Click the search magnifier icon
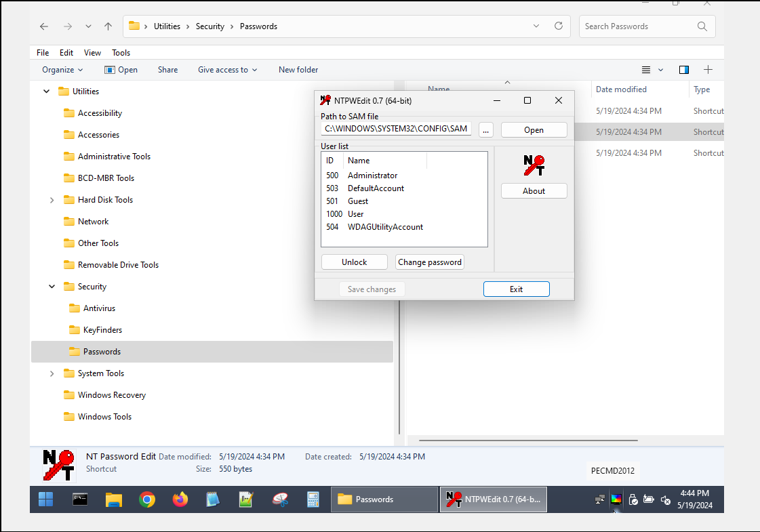The image size is (760, 532). [x=702, y=26]
